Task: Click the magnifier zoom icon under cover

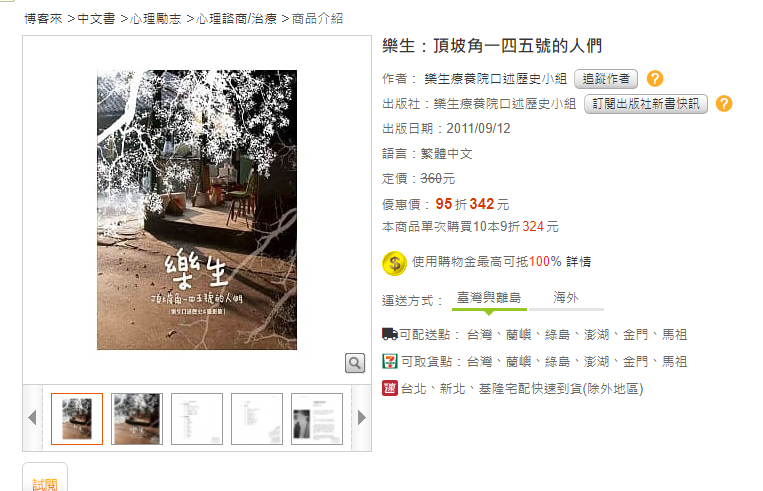Action: [x=355, y=363]
